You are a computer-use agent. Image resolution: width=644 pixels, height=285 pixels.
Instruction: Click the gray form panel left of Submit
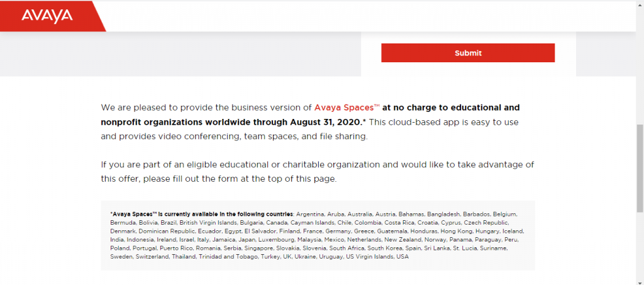[x=180, y=54]
